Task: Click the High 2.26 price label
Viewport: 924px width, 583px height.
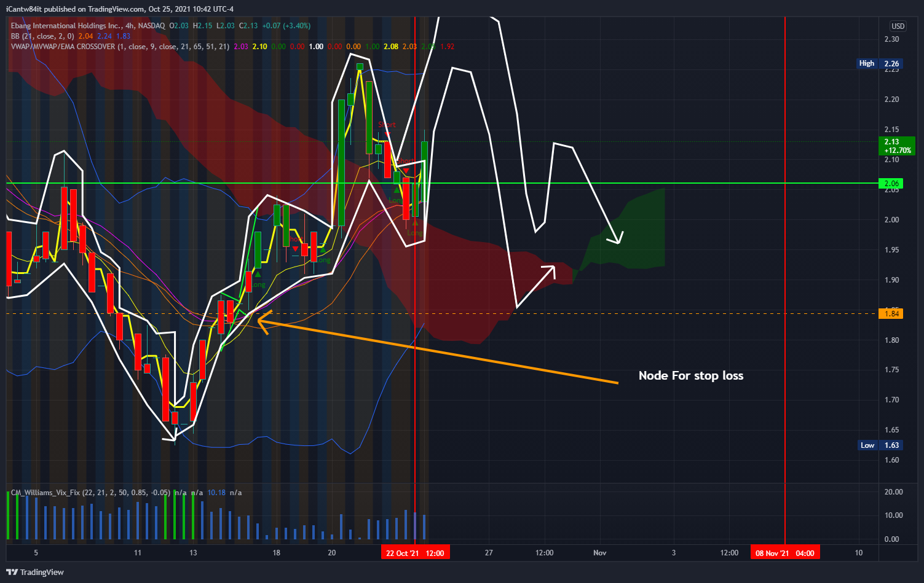Action: click(880, 63)
